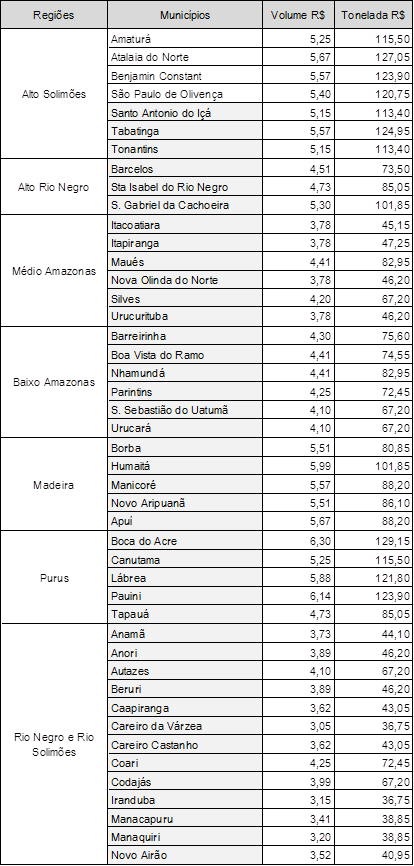Select the Alto Solimões region cell
The width and height of the screenshot is (414, 866).
pyautogui.click(x=54, y=94)
